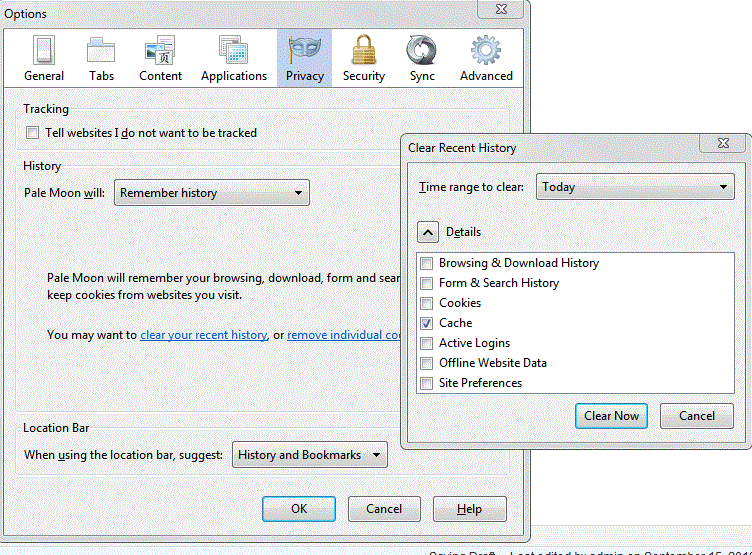The height and width of the screenshot is (555, 752).
Task: Click the Help button in Options
Action: click(470, 509)
